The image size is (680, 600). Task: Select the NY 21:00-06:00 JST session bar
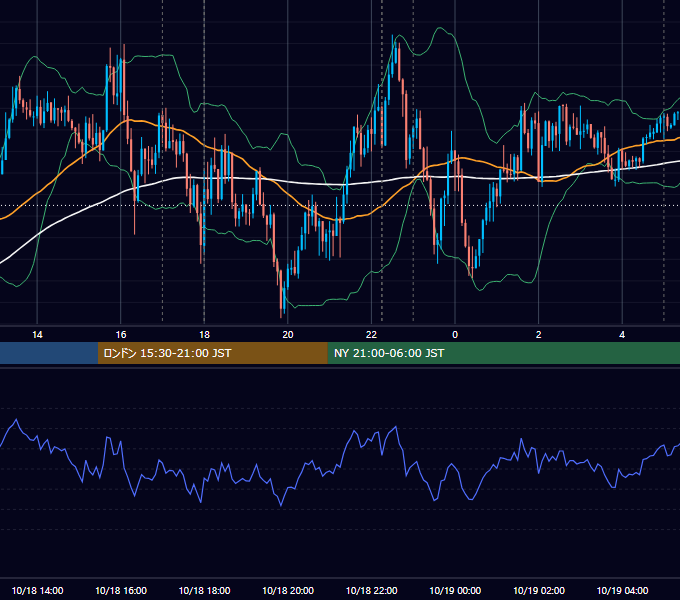[x=503, y=353]
